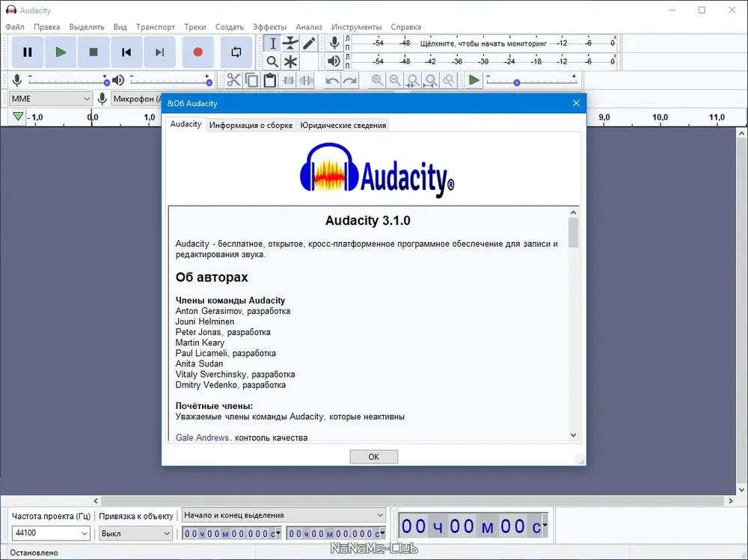Select the Draw pencil tool
The height and width of the screenshot is (560, 748).
pos(309,43)
